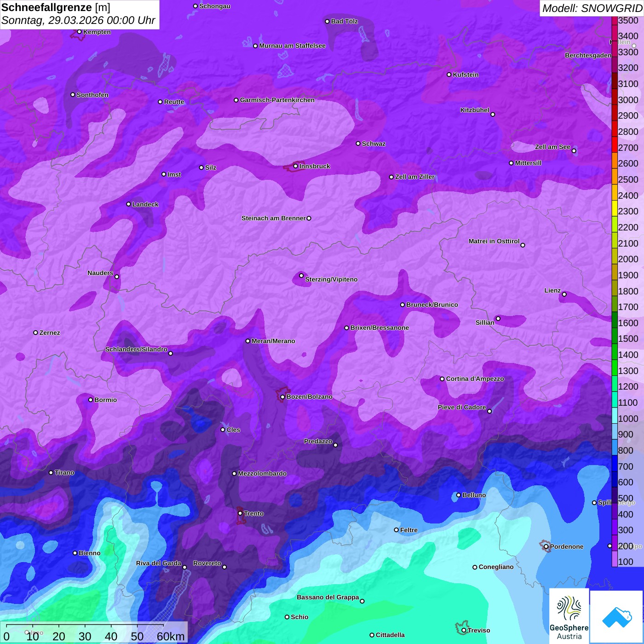Click the Sillian location dot
The width and height of the screenshot is (644, 644).
498,318
